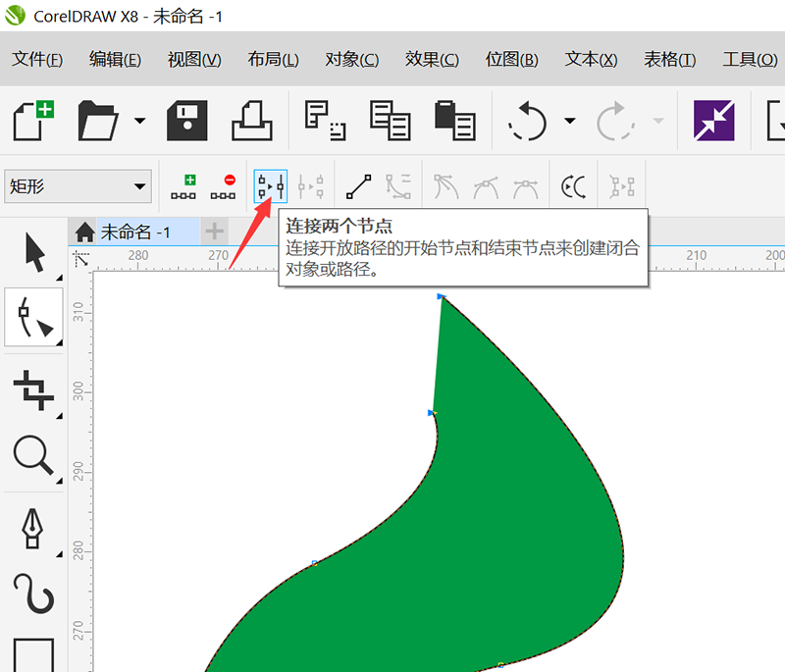785x672 pixels.
Task: Expand the Open folder dropdown arrow
Action: (x=140, y=121)
